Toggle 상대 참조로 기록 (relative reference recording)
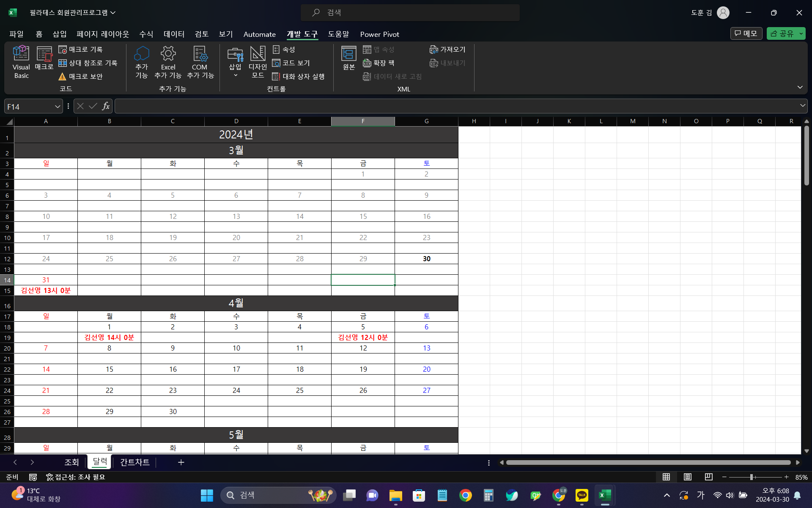This screenshot has width=812, height=508. (88, 63)
